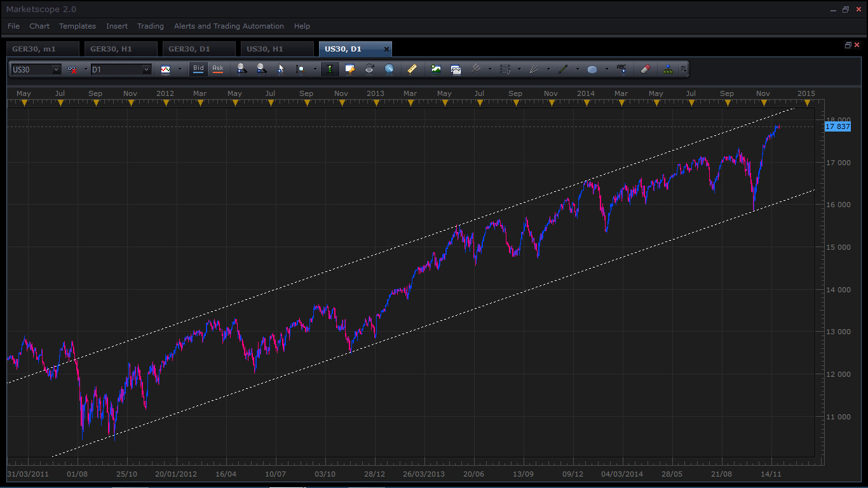
Task: Select the Fibonacci levels tool
Action: [x=505, y=69]
